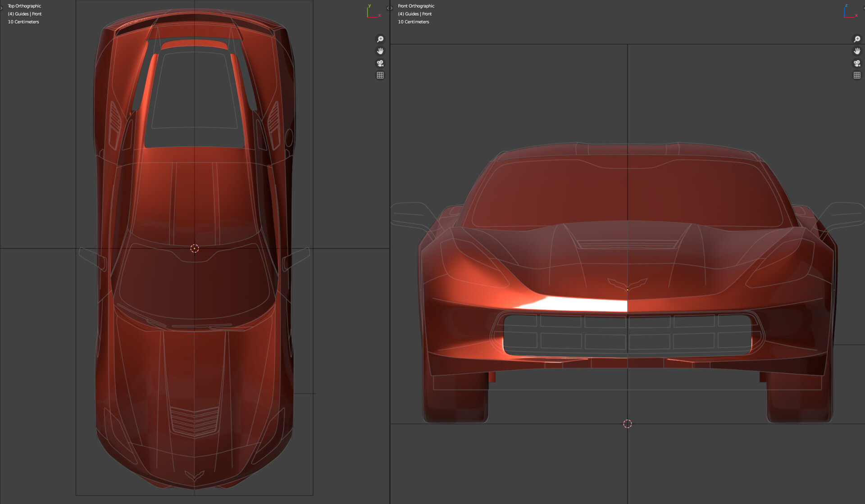Click the red X axis label in Top viewport gizmo
The image size is (865, 504).
379,15
